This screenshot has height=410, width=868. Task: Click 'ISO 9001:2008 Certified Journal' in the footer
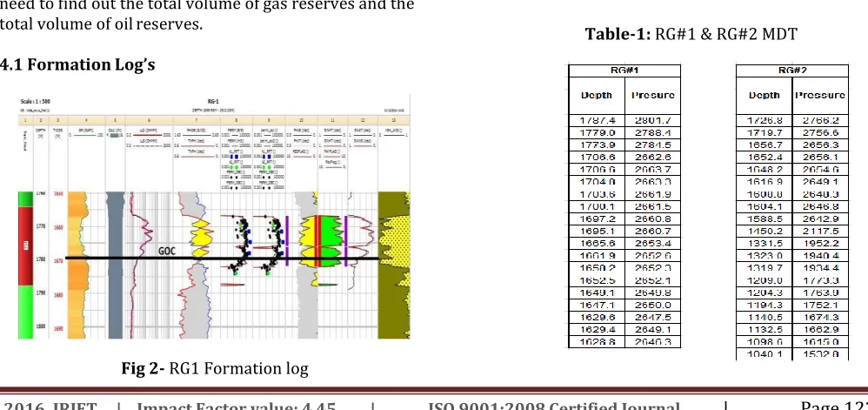pos(553,406)
